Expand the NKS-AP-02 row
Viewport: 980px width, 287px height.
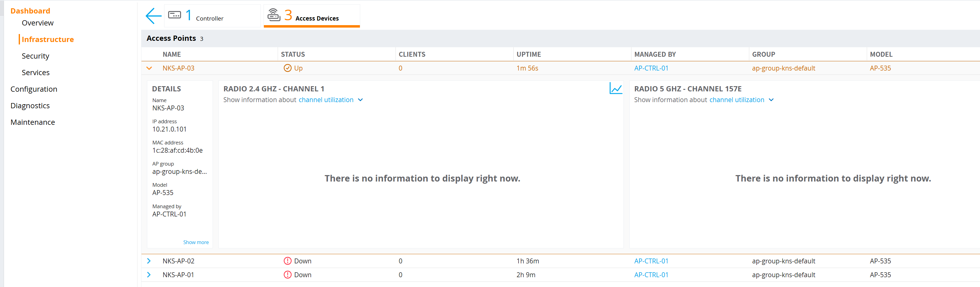pyautogui.click(x=149, y=261)
